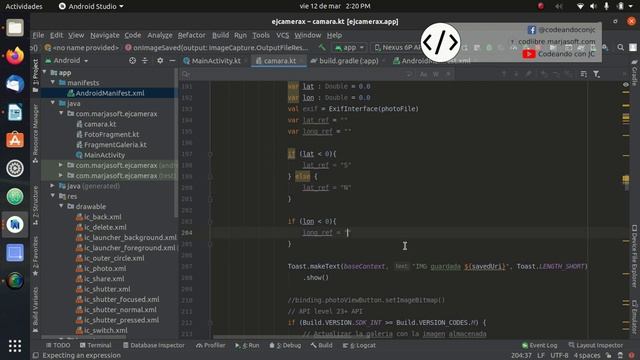The height and width of the screenshot is (360, 640).
Task: Select FragmentGaleria.kt in project tree
Action: (x=111, y=144)
